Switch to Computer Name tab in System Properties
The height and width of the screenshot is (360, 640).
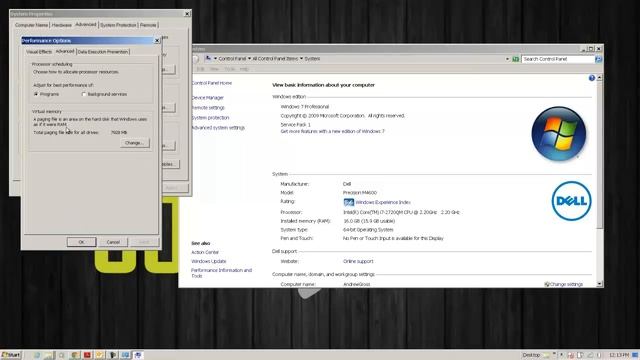pyautogui.click(x=31, y=25)
